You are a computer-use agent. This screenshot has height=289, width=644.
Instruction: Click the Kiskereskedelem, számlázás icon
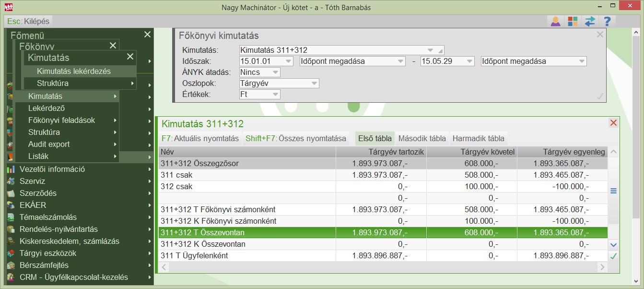pyautogui.click(x=11, y=241)
